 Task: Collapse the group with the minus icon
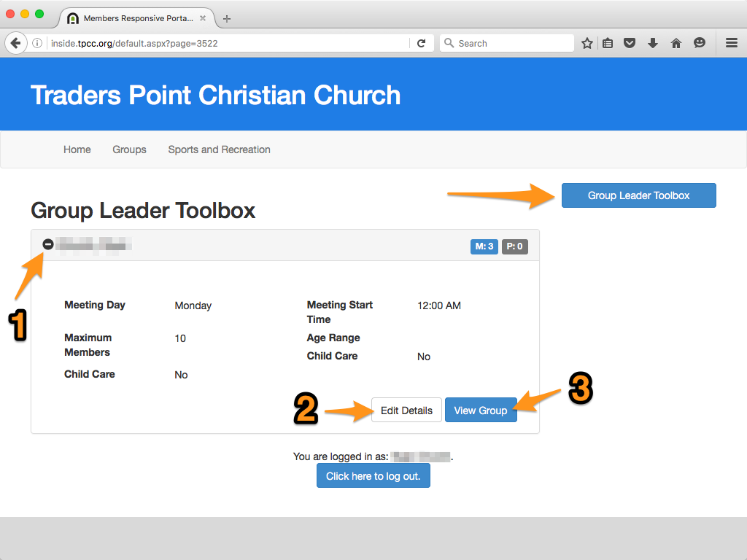tap(48, 244)
